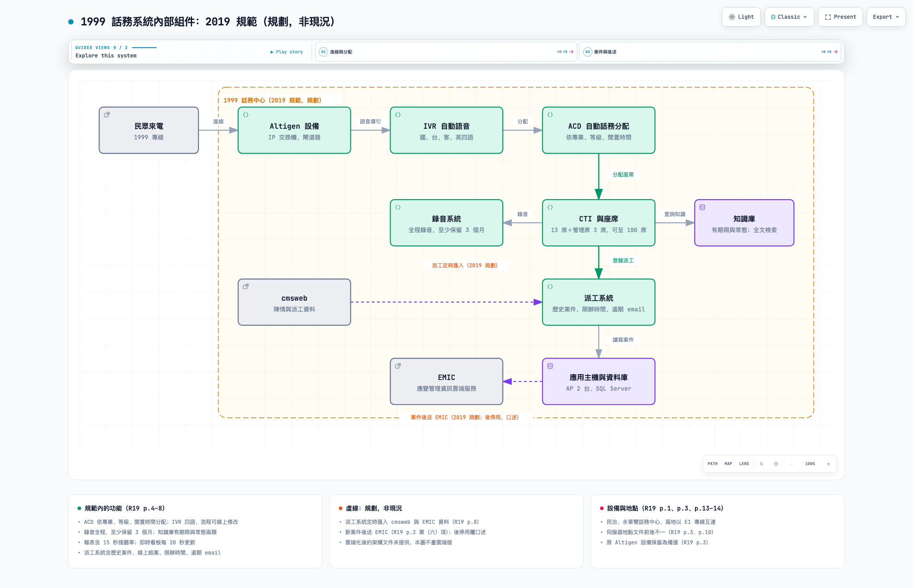
Task: Click the Explore this system heading
Action: [x=106, y=56]
